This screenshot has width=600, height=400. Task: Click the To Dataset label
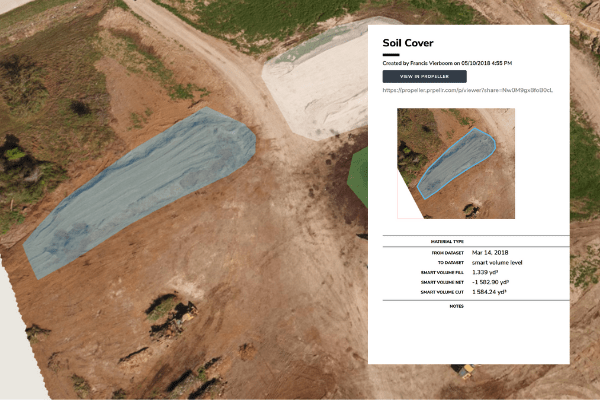pos(450,263)
